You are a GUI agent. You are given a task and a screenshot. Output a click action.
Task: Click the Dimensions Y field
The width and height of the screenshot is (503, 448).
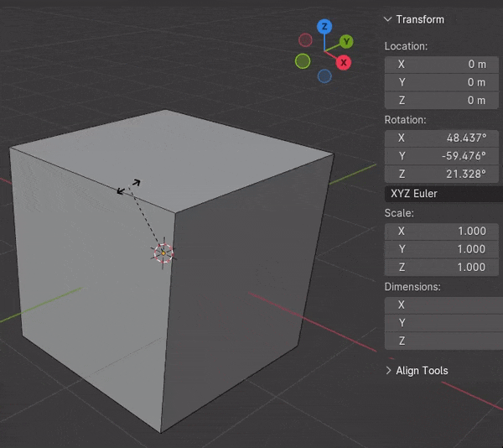tap(443, 323)
